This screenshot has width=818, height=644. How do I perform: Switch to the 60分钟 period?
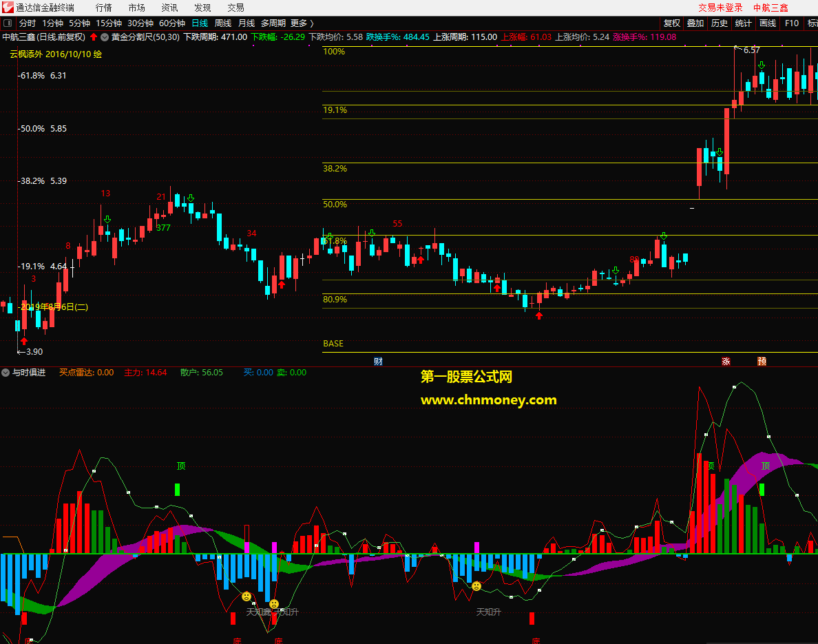tap(172, 23)
